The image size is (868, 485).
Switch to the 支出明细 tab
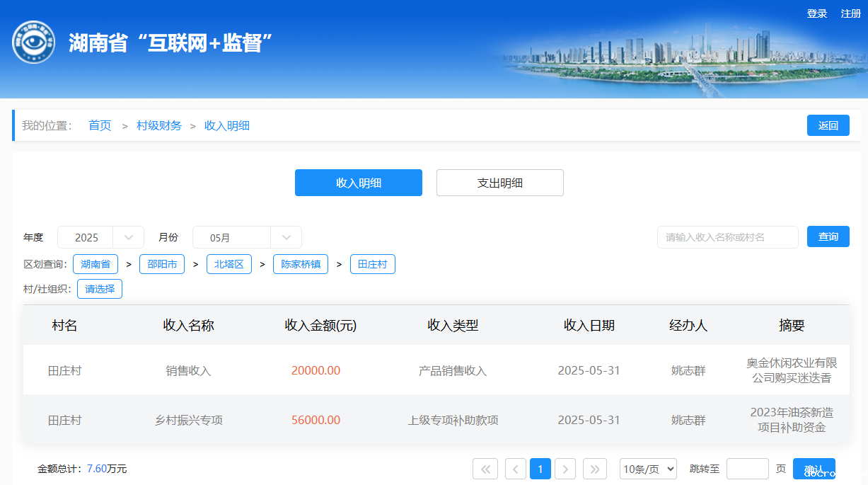499,183
